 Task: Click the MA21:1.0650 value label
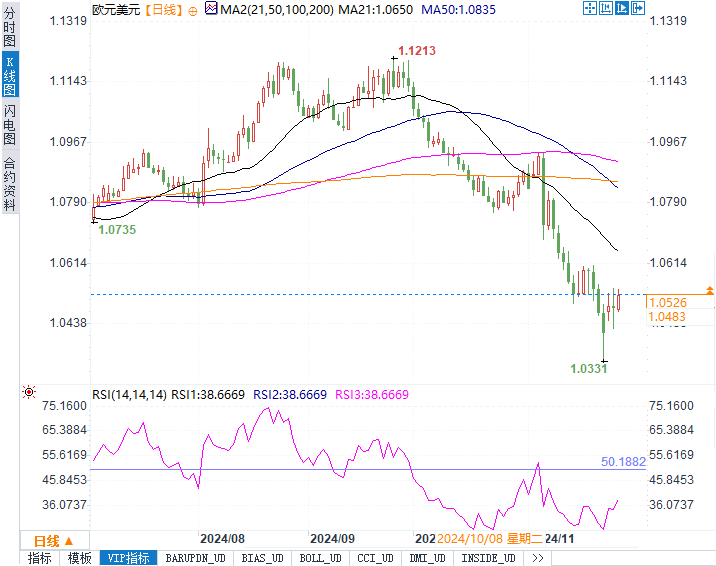375,9
